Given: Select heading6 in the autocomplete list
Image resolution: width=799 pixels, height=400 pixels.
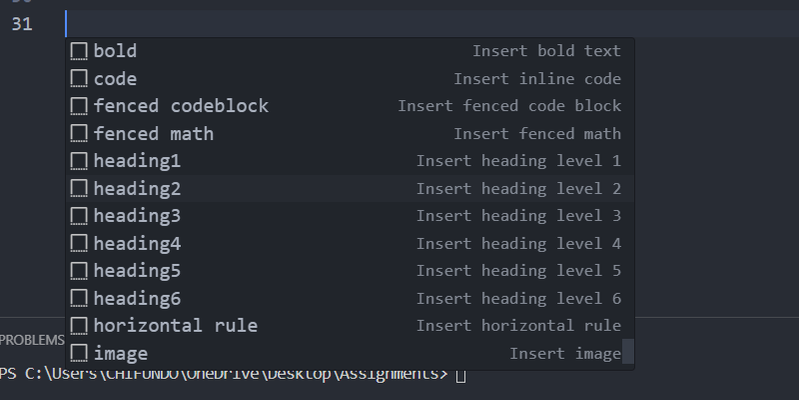Looking at the screenshot, I should click(x=137, y=298).
